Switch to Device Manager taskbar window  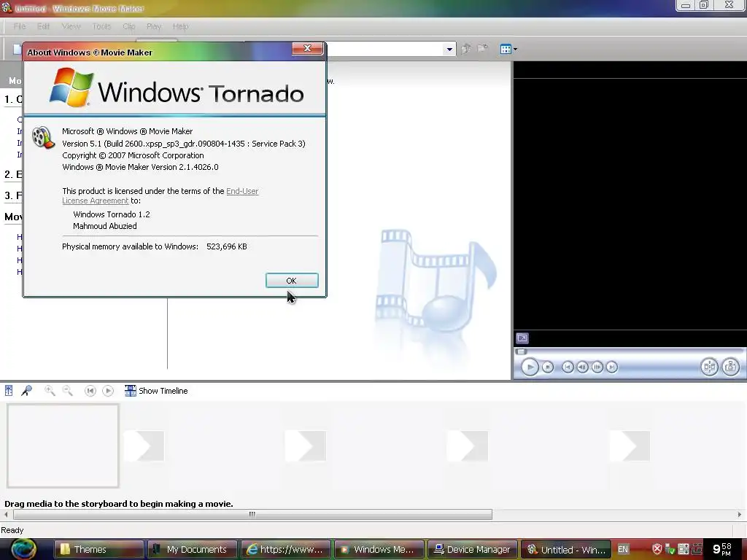pyautogui.click(x=473, y=550)
